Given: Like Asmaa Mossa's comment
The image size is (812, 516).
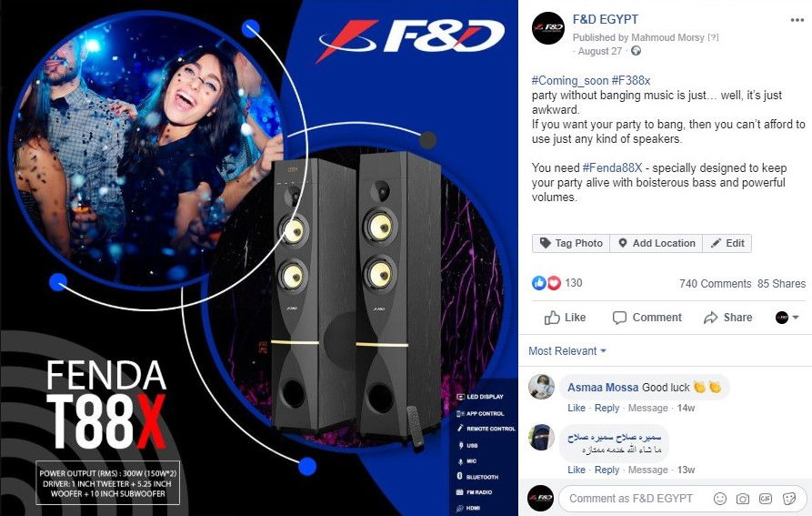Looking at the screenshot, I should pyautogui.click(x=576, y=408).
